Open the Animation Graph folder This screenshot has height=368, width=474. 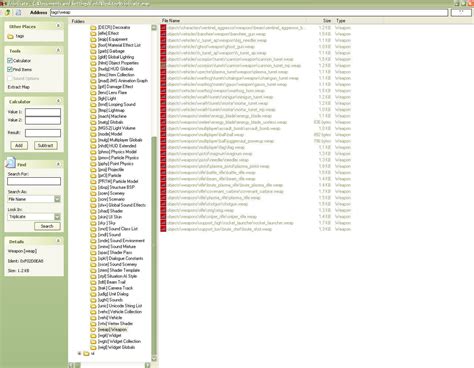coord(119,81)
